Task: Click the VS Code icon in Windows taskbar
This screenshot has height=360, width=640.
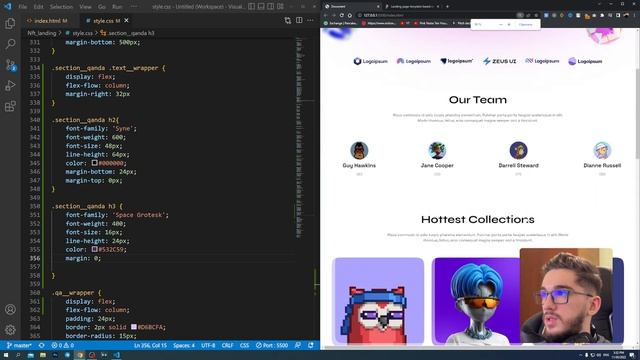Action: (117, 355)
